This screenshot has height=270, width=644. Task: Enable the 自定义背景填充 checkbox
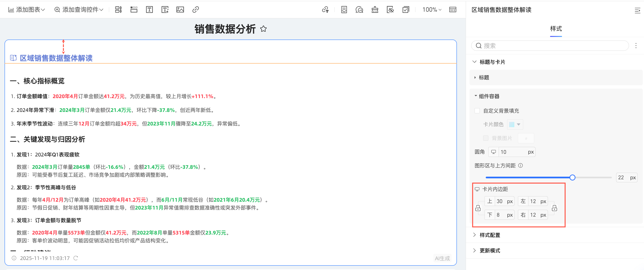click(x=477, y=111)
